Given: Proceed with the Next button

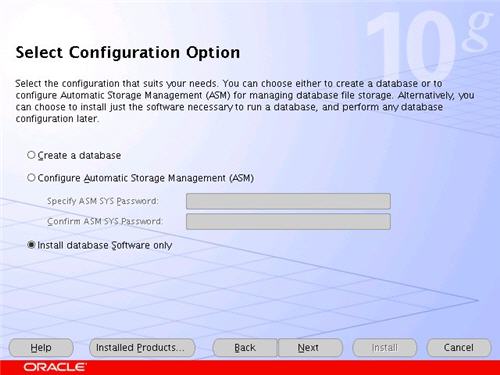Looking at the screenshot, I should (x=310, y=348).
